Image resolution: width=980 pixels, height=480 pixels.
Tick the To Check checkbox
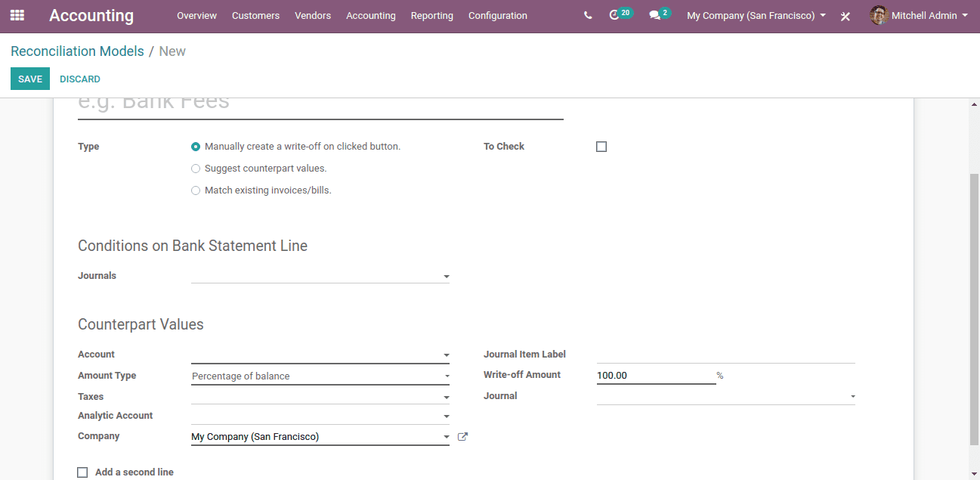601,147
